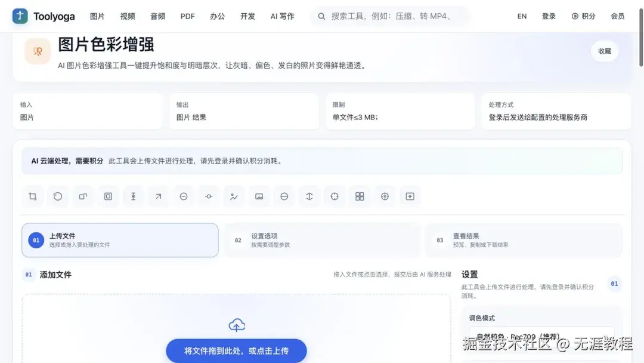Select step 01 上传文件 tab

pos(120,240)
